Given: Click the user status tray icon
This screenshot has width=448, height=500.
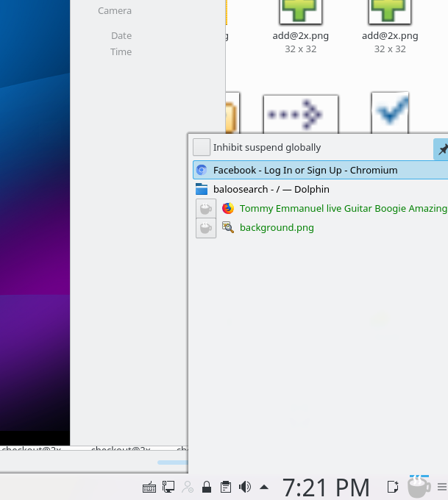Looking at the screenshot, I should point(188,488).
